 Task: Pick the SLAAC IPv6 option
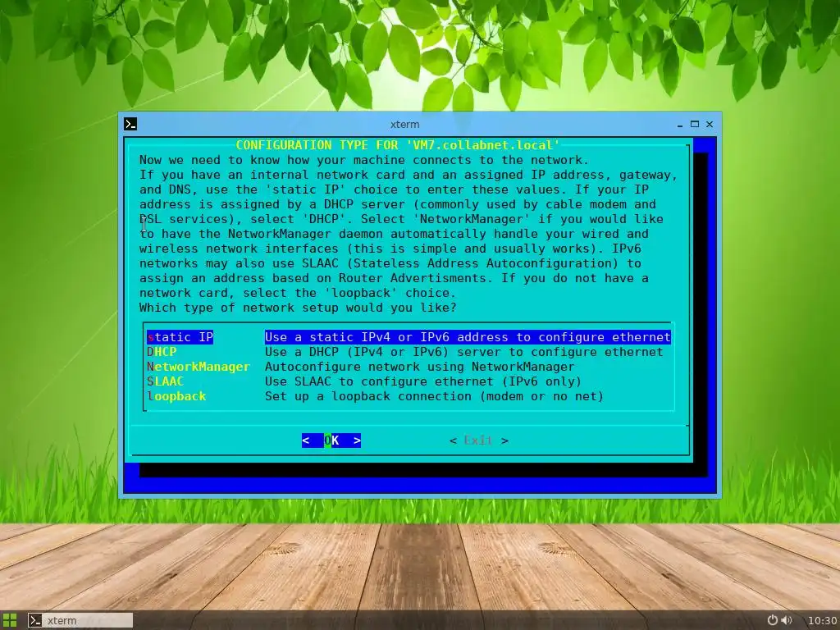pos(165,381)
